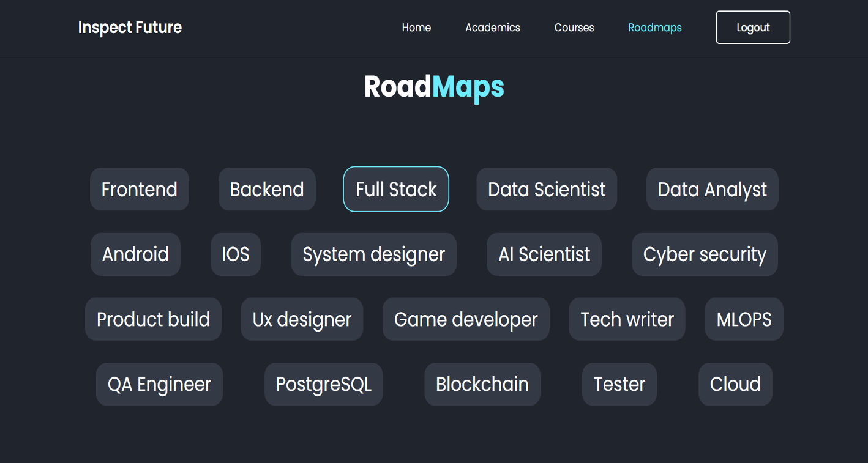Click the Roadmaps nav link
The image size is (868, 463).
coord(655,28)
